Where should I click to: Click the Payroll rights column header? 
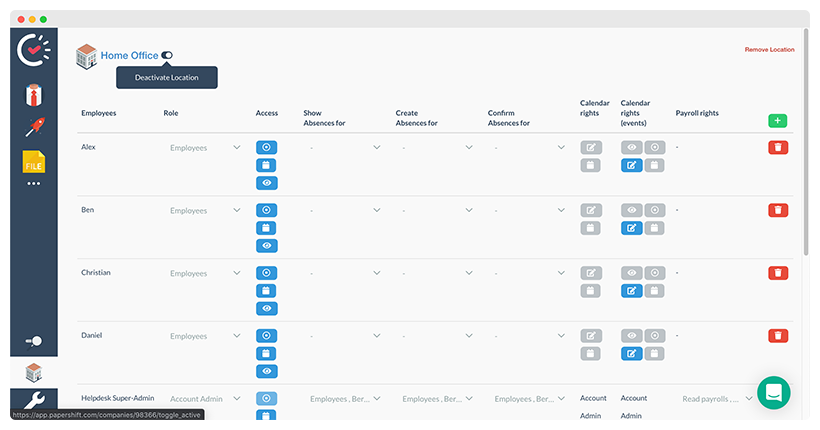(x=697, y=113)
